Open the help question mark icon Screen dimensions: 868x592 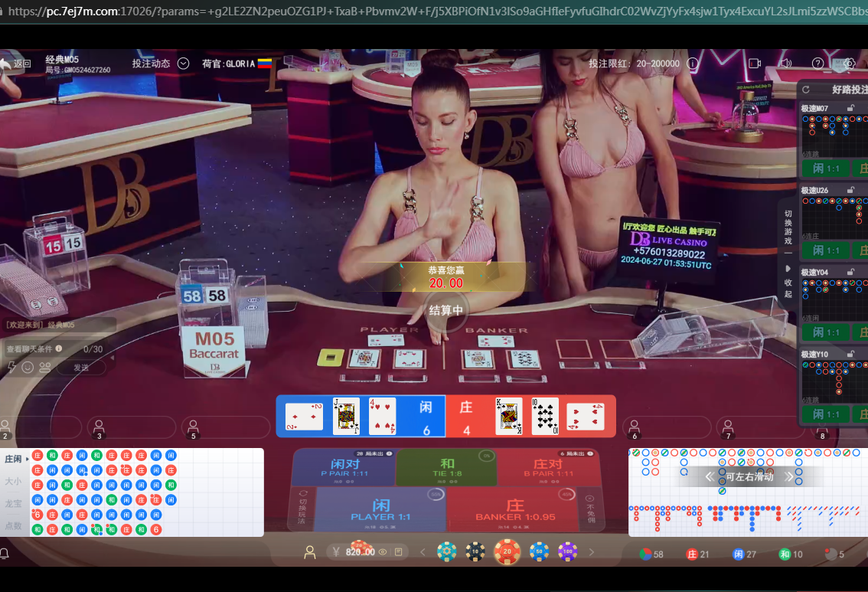(x=817, y=64)
